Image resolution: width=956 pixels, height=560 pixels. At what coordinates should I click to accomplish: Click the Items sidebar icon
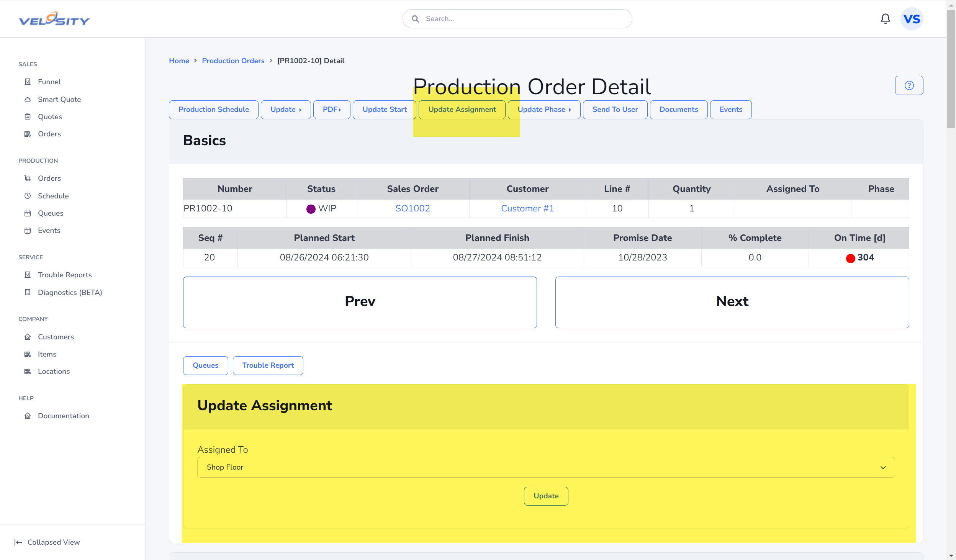[28, 354]
